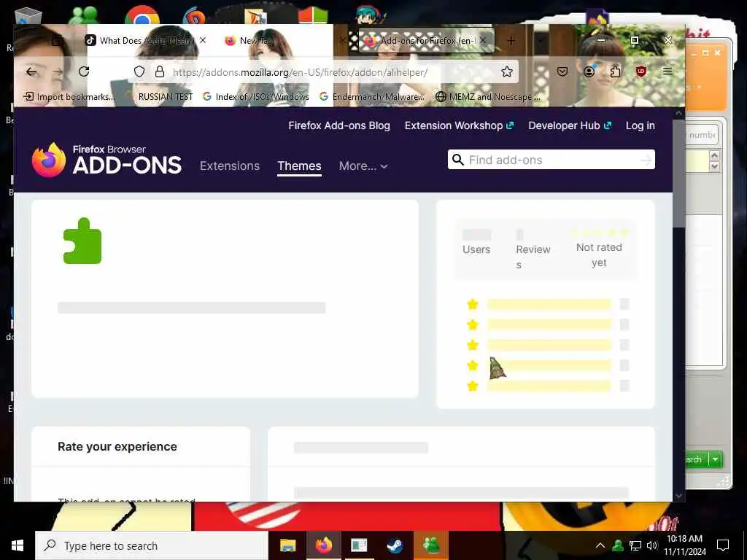
Task: Select the Add-ons for Firefox tab
Action: [x=426, y=41]
